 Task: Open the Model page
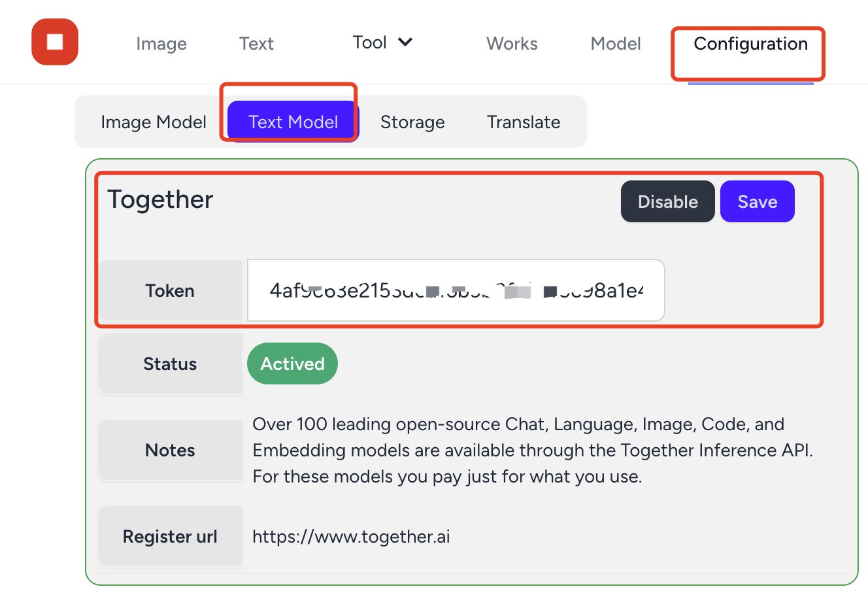[x=616, y=44]
